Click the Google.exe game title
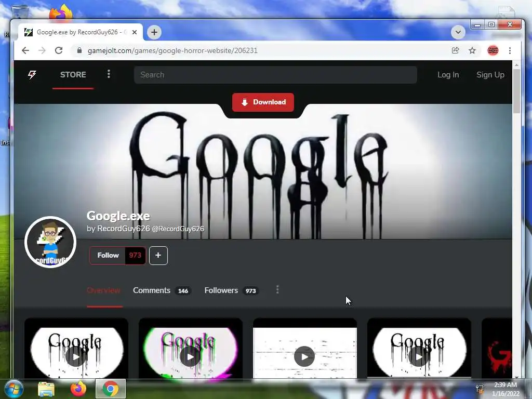 point(118,216)
